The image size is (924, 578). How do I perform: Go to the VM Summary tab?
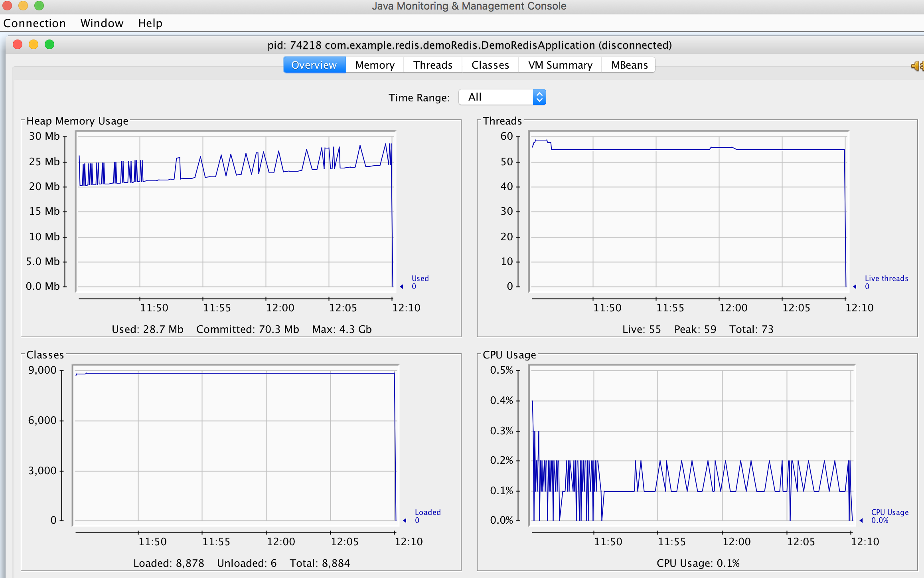(560, 65)
